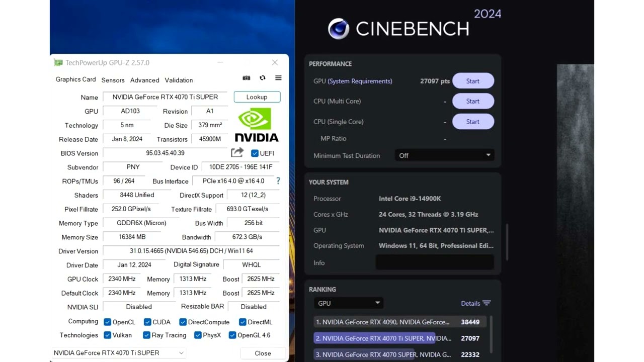Click the Release Date value Jan 8, 2024
Image resolution: width=644 pixels, height=362 pixels.
coord(127,139)
